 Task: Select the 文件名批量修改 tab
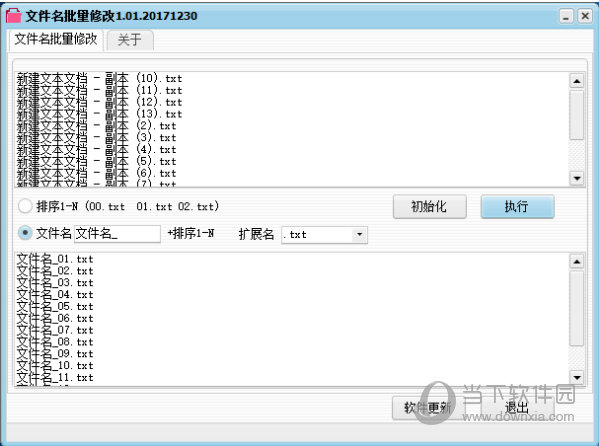tap(56, 39)
